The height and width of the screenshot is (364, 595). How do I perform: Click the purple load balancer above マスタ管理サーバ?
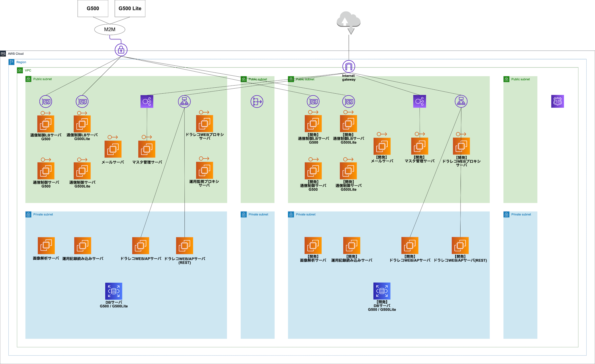click(147, 102)
